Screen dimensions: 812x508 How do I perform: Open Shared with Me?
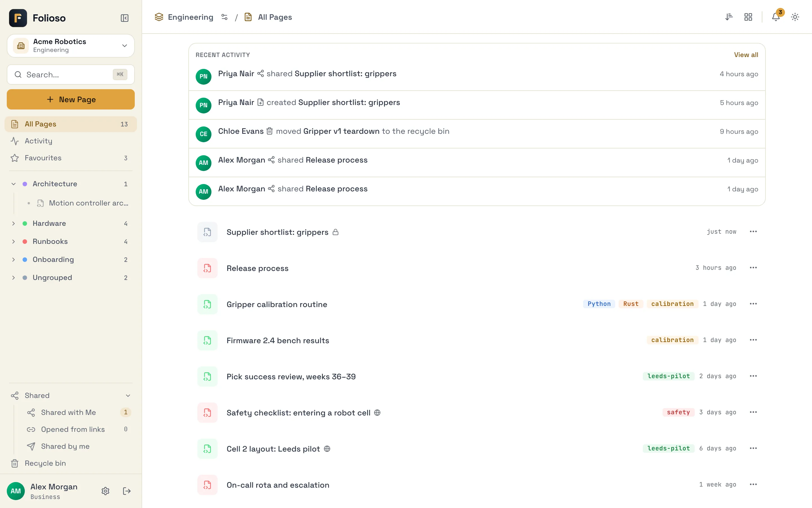coord(78,413)
